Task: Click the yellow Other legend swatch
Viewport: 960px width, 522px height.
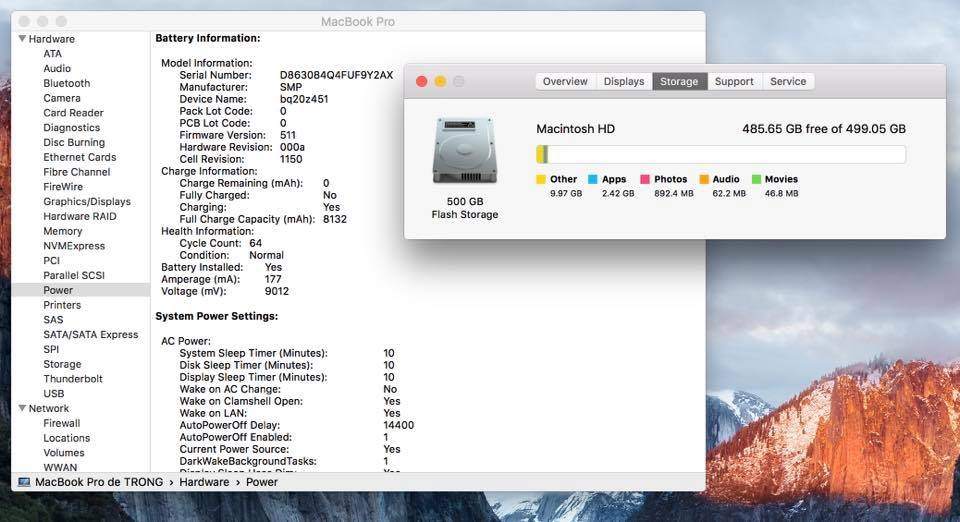Action: tap(541, 179)
